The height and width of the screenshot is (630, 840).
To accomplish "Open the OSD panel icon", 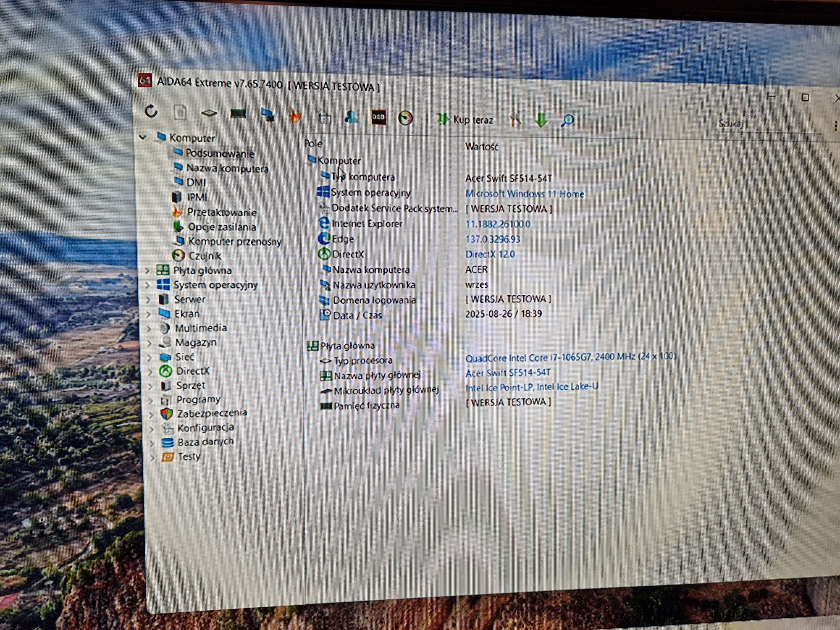I will point(378,118).
